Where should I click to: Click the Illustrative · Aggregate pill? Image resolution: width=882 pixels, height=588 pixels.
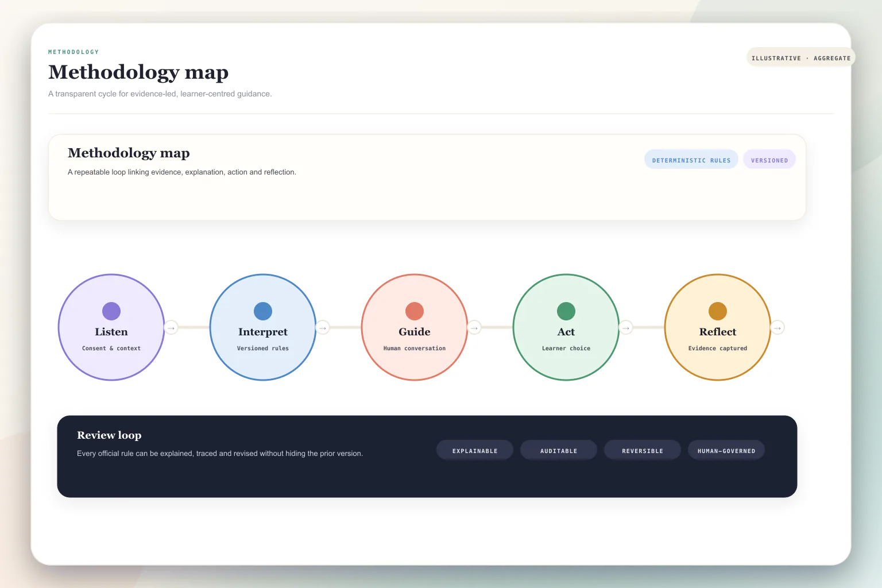tap(801, 57)
